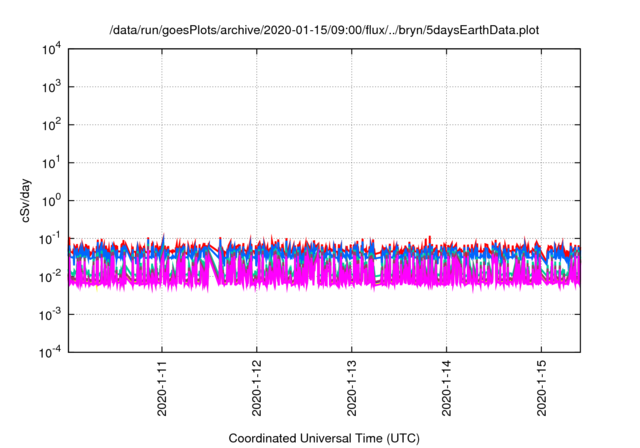The height and width of the screenshot is (448, 640).
Task: Click the 10^-2 y-axis tick label
Action: (50, 277)
